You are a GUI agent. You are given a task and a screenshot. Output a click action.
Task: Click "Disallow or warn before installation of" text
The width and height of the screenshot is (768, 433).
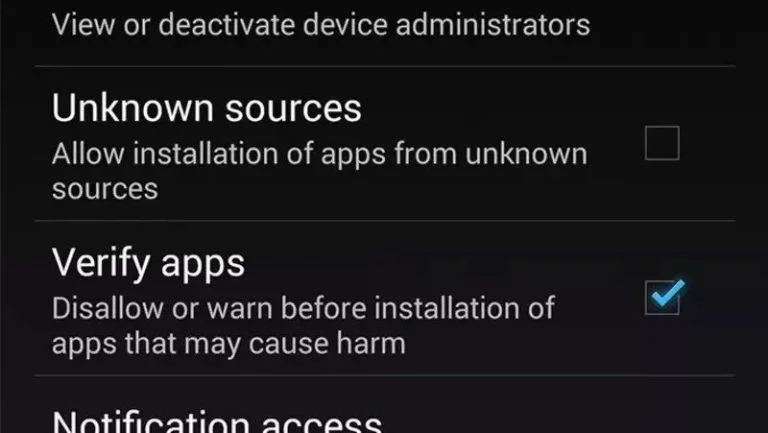[303, 309]
